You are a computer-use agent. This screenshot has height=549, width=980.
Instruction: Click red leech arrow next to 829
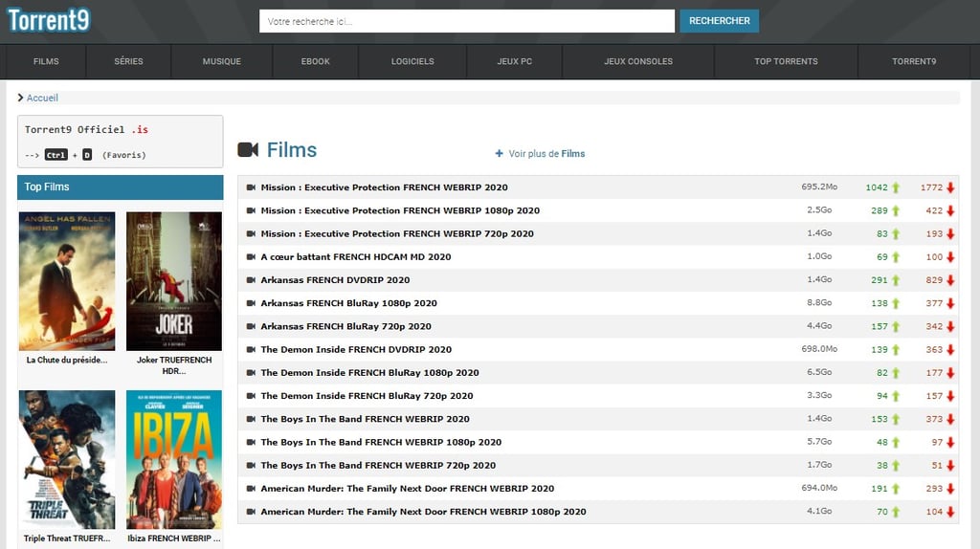[950, 280]
